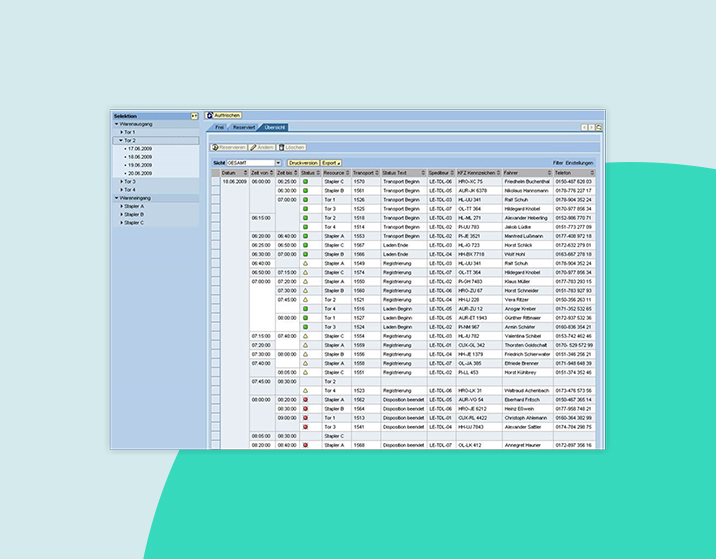The image size is (716, 559).
Task: Select date 18.06.2009 under Tor 2
Action: pyautogui.click(x=139, y=157)
